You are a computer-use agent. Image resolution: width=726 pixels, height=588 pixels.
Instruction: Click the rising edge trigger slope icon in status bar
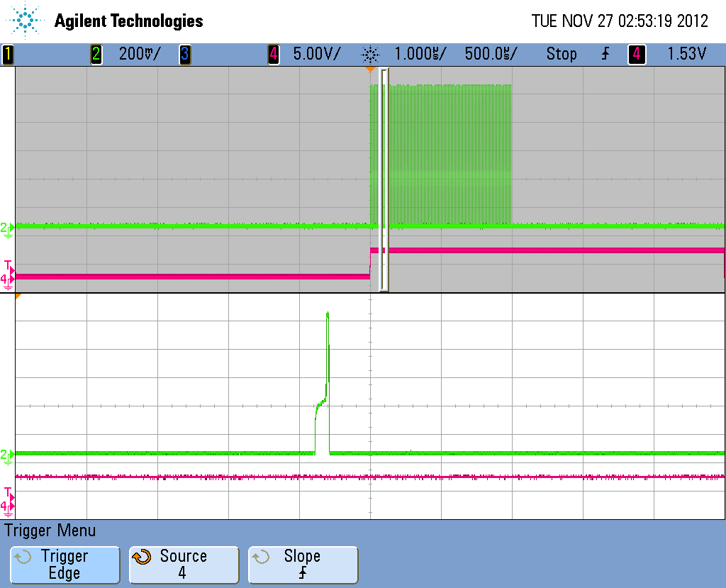click(605, 54)
